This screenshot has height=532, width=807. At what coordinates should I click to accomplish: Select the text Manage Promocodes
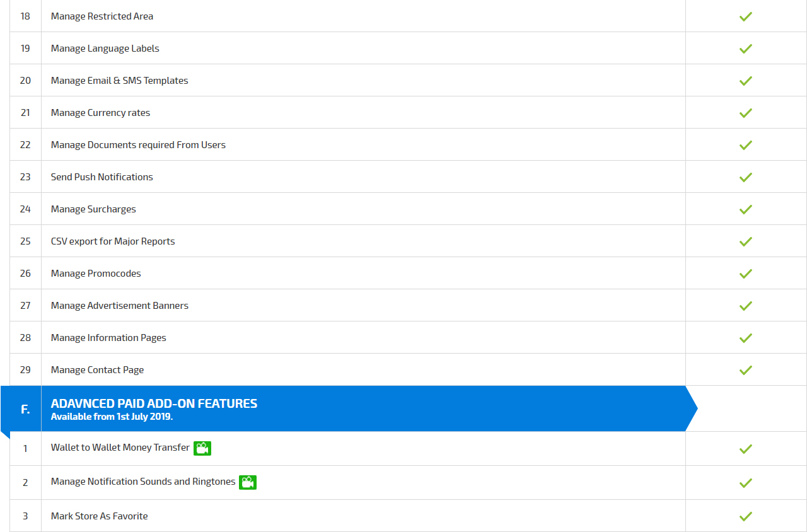click(96, 274)
